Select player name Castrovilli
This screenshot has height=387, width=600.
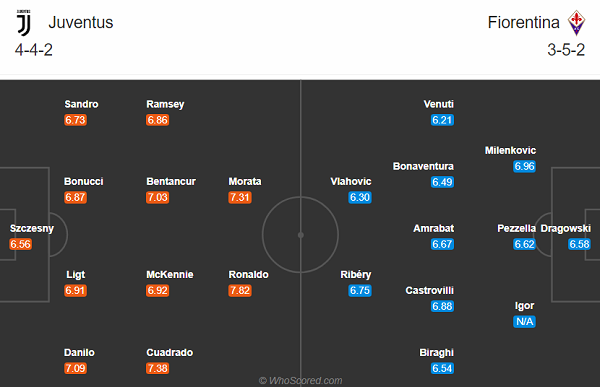pos(430,291)
